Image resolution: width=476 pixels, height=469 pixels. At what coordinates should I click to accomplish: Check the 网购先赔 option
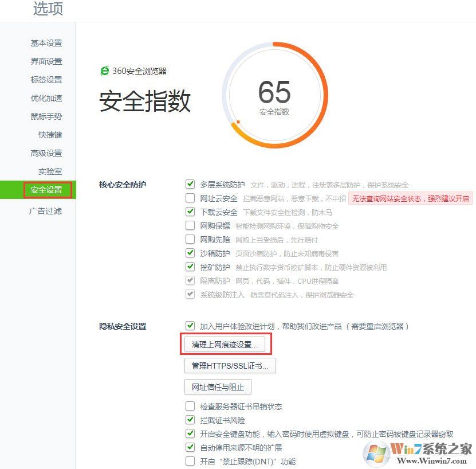point(190,239)
